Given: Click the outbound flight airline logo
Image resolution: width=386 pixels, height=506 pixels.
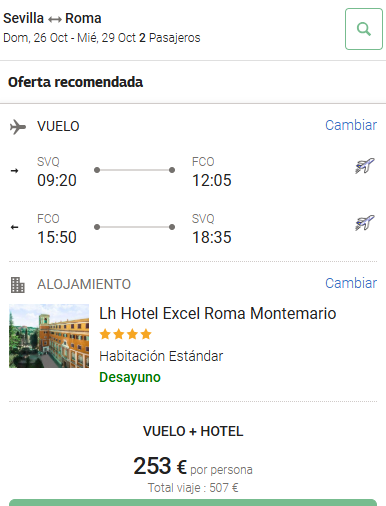Looking at the screenshot, I should click(x=365, y=165).
